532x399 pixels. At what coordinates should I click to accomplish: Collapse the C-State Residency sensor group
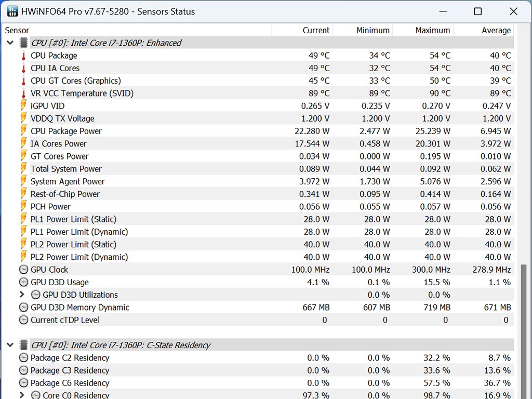(10, 345)
